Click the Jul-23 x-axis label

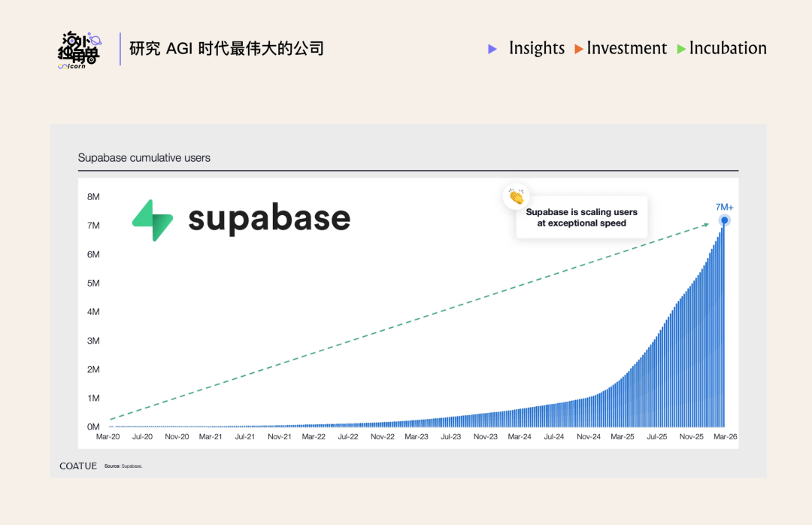(x=450, y=437)
